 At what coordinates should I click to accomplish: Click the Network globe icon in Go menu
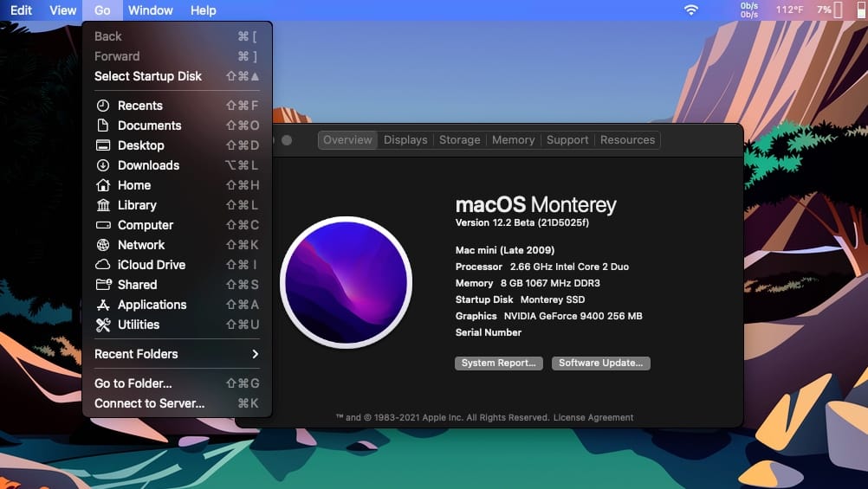coord(103,245)
